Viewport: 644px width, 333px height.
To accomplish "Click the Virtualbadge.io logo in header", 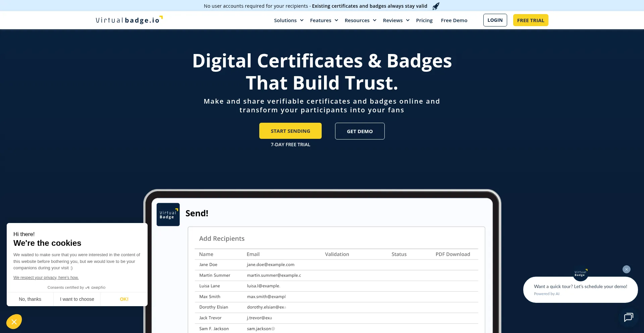I will pyautogui.click(x=129, y=20).
